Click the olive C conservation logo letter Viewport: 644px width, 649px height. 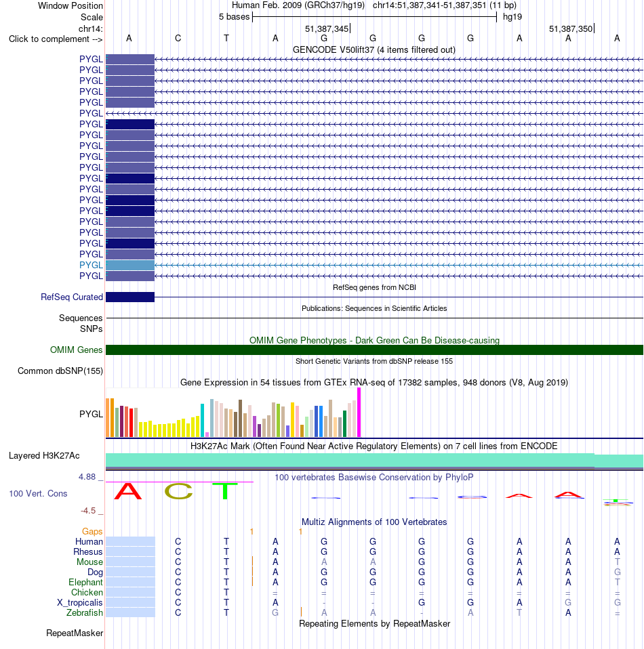click(178, 491)
